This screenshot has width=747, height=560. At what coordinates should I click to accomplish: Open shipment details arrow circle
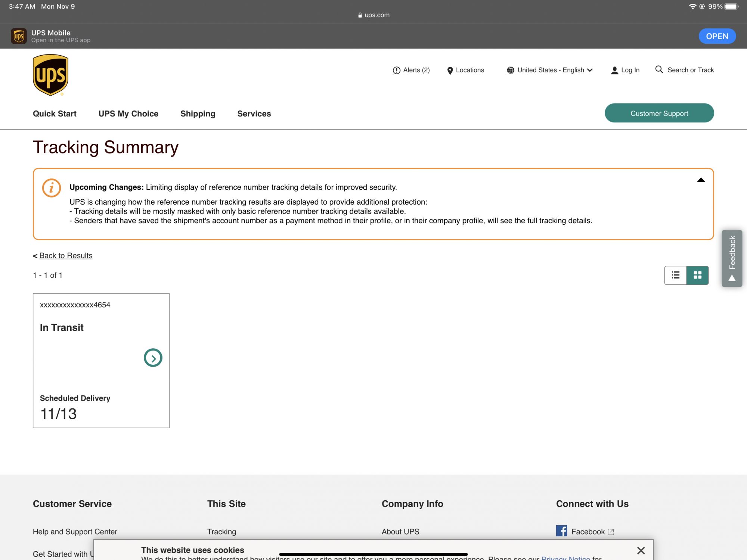tap(153, 358)
